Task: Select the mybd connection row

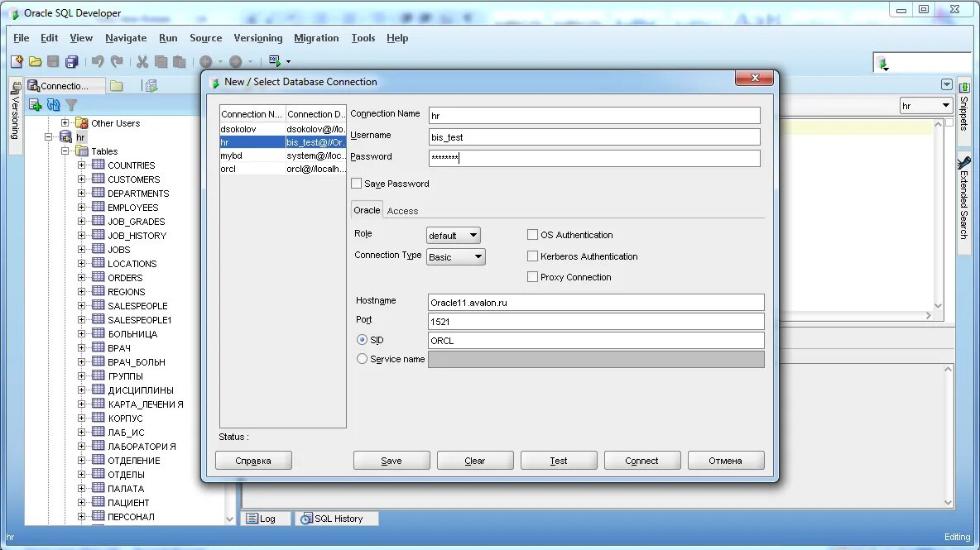Action: (x=282, y=156)
